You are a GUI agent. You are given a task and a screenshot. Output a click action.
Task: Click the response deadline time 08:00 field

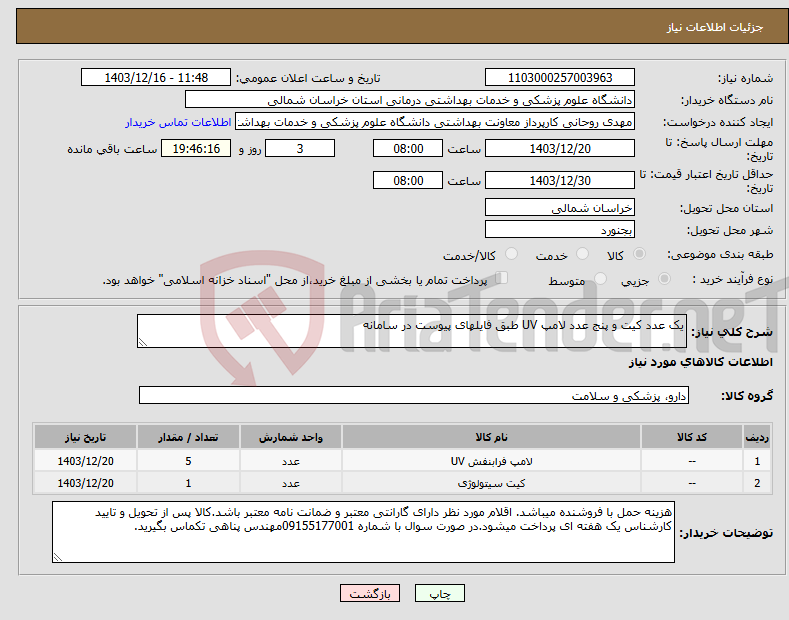tap(408, 148)
